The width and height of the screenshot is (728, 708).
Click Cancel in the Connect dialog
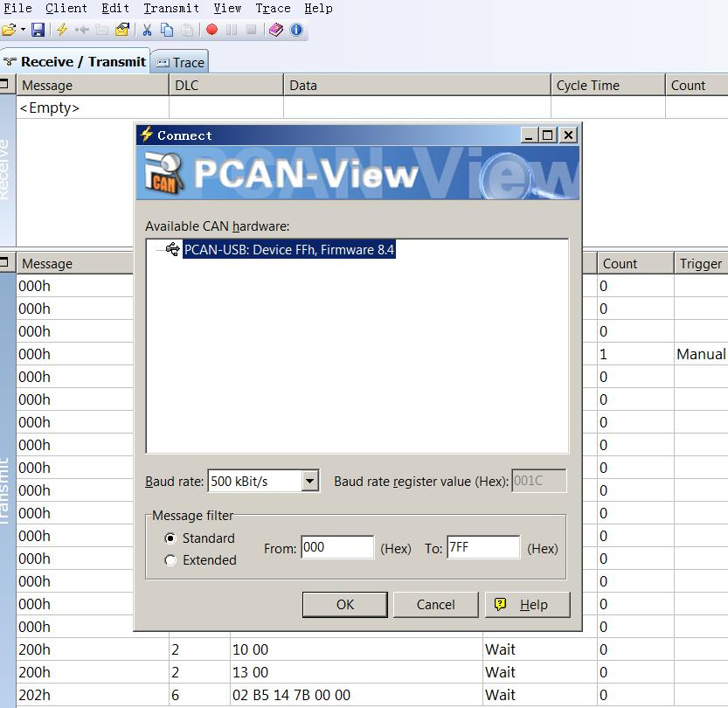point(435,605)
